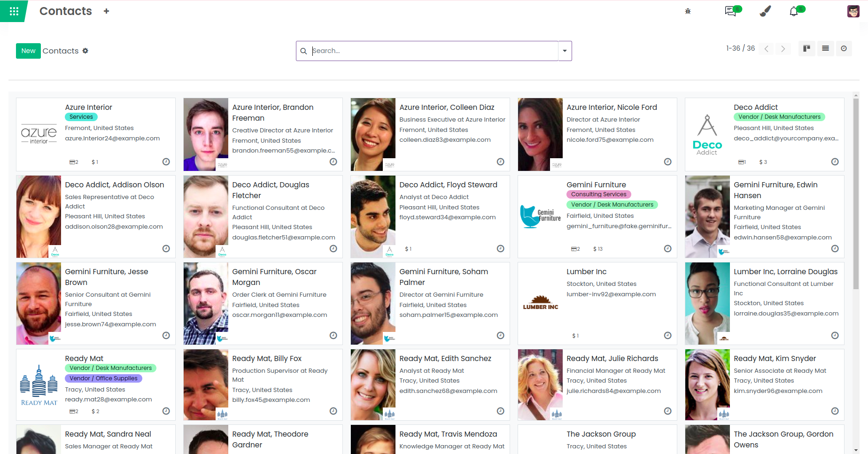The height and width of the screenshot is (454, 868).
Task: Click opportunities count on Azure Interior card
Action: click(x=74, y=162)
